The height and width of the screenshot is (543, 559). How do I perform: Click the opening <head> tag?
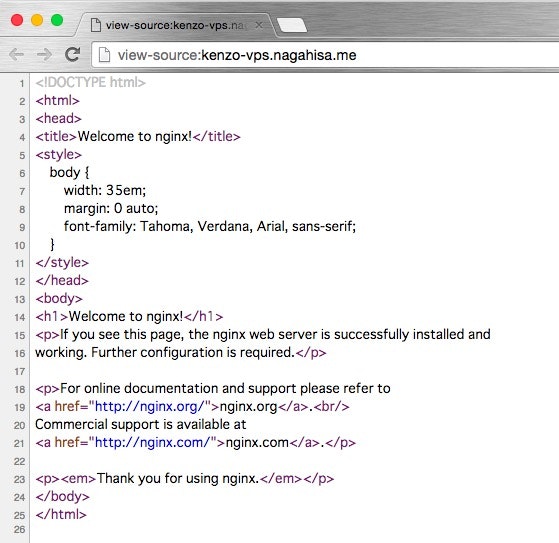[x=58, y=118]
